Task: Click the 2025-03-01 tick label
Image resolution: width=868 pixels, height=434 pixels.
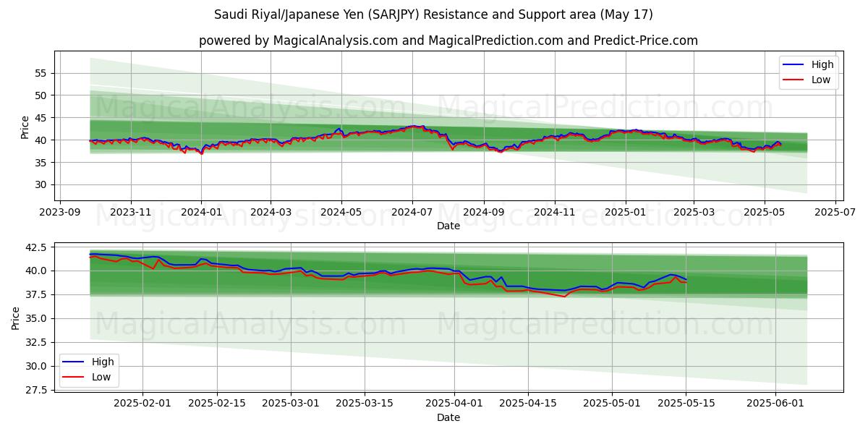Action: click(292, 403)
